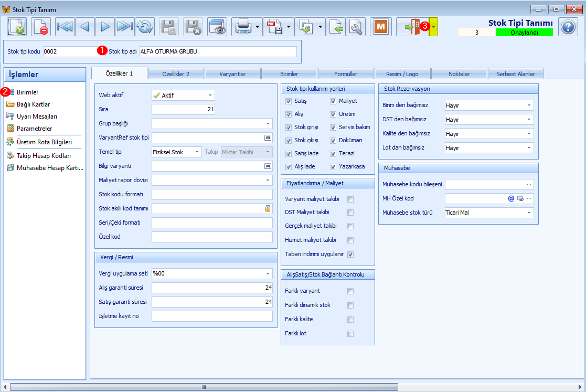Open the print preview eye icon
This screenshot has height=392, width=586.
pos(217,27)
